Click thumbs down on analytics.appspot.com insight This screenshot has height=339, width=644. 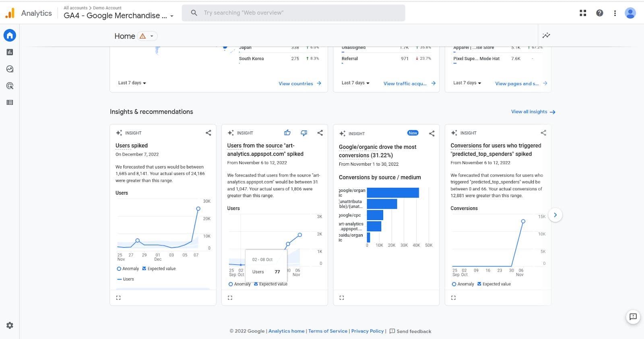tap(304, 133)
